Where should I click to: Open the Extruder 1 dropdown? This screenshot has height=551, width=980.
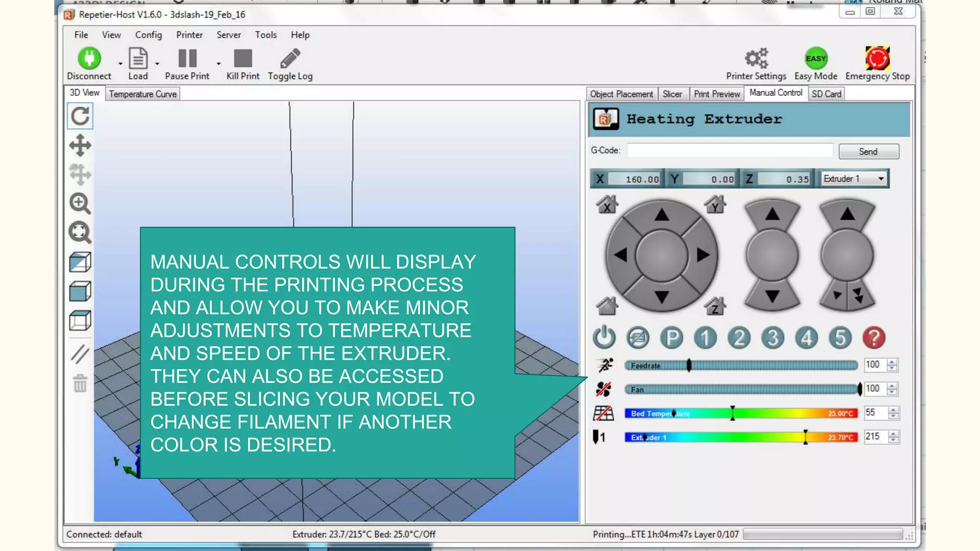click(x=855, y=178)
